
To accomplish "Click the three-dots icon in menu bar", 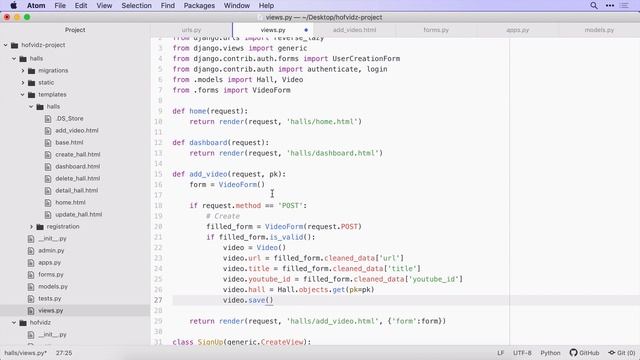I will (610, 5).
